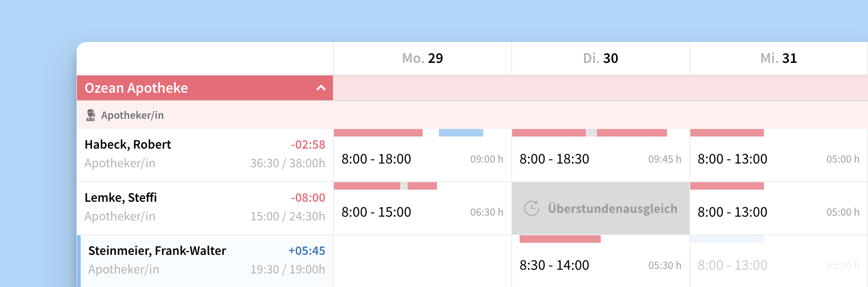
Task: Click the Überstundenausgleich clock icon
Action: pos(531,208)
